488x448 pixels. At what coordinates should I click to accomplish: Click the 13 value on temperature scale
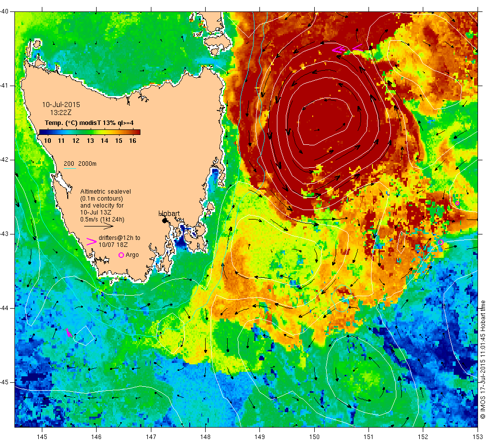(x=90, y=140)
